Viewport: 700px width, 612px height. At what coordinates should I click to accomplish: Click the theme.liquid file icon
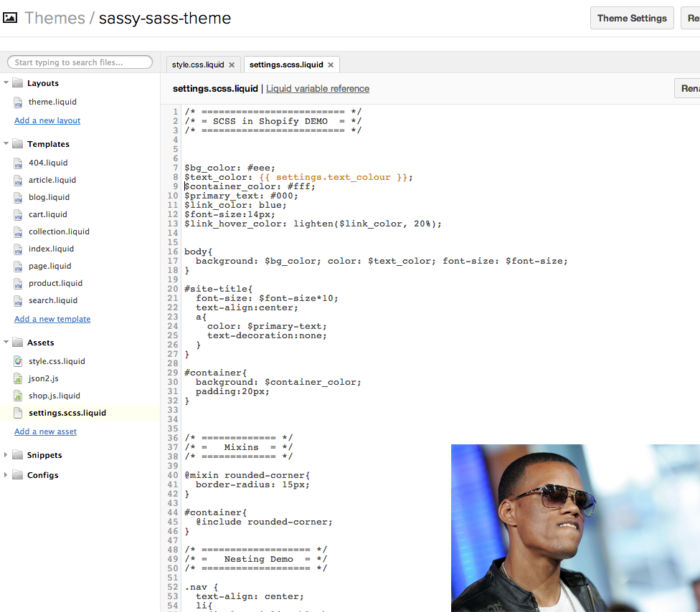coord(19,102)
